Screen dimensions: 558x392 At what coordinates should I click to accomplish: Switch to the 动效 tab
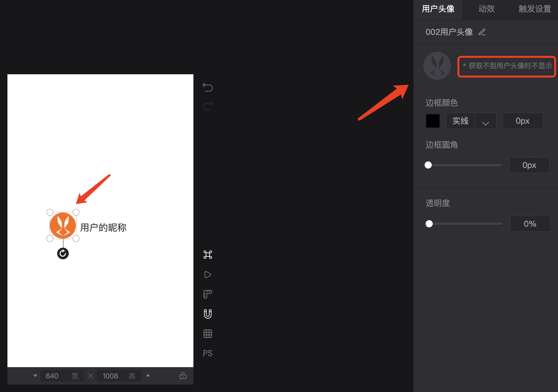point(486,9)
